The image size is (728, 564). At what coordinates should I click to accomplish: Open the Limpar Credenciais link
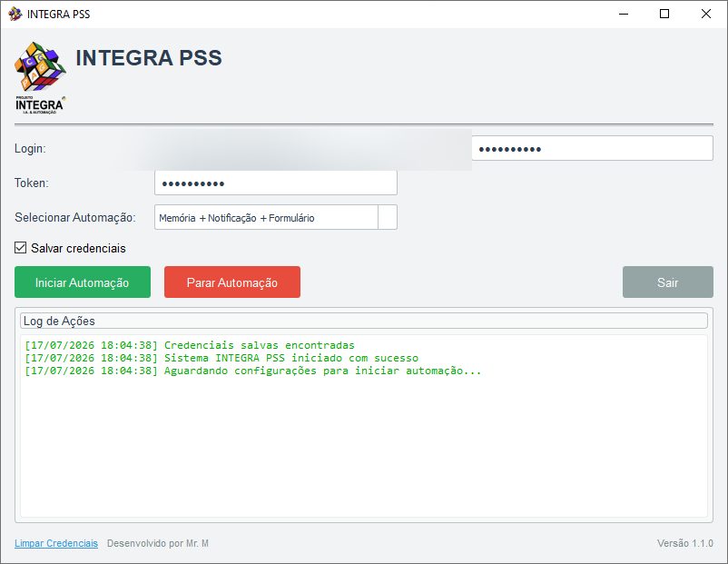pyautogui.click(x=56, y=543)
